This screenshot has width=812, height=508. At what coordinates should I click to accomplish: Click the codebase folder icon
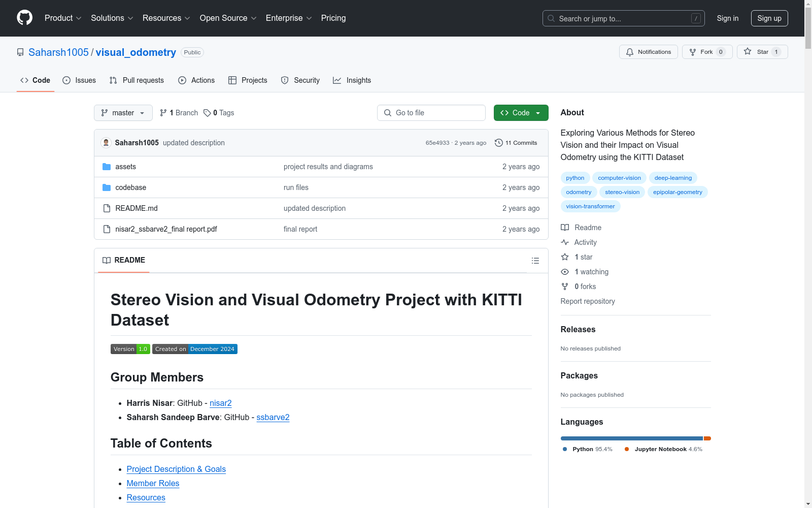(107, 187)
